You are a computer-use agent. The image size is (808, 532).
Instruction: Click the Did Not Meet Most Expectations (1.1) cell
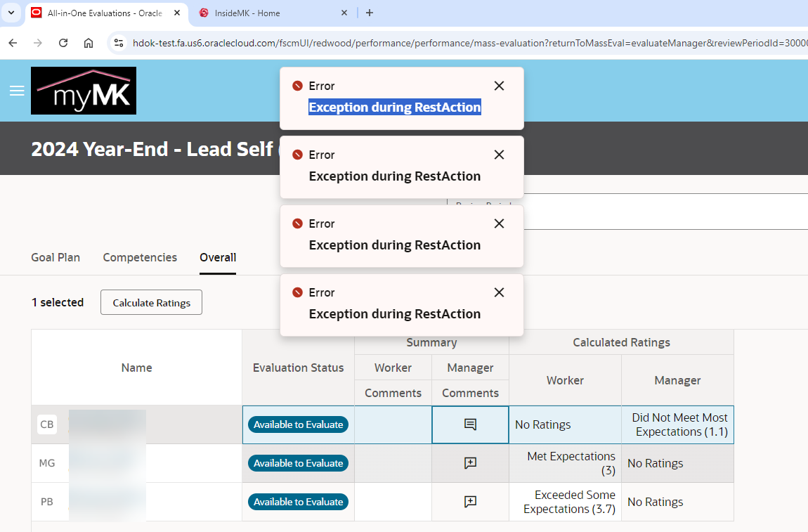[677, 424]
